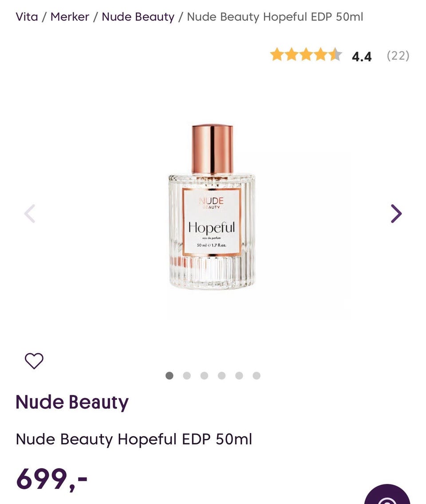Image resolution: width=426 pixels, height=504 pixels.
Task: Go to Vita home breadcrumb
Action: (27, 17)
